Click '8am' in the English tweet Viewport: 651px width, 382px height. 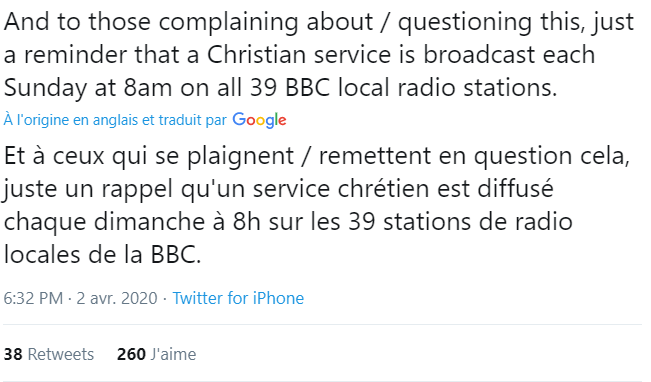click(x=147, y=88)
